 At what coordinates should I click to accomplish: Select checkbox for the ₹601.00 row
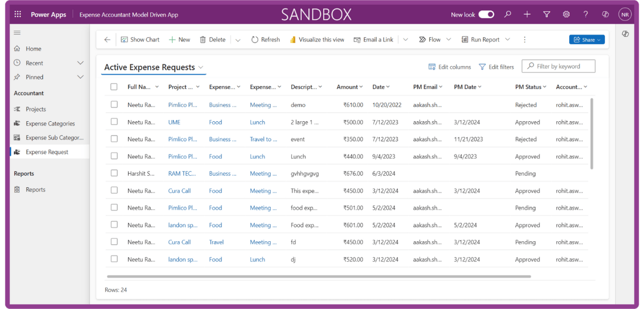(114, 224)
